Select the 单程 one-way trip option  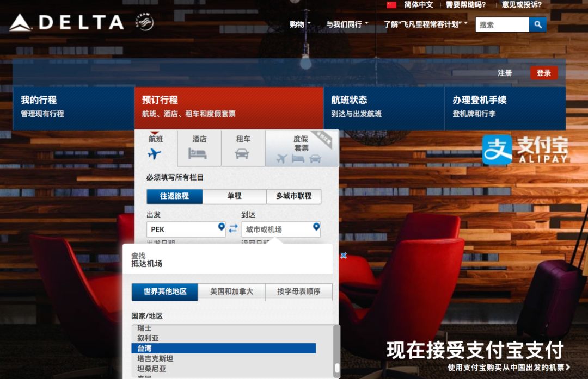(x=234, y=196)
